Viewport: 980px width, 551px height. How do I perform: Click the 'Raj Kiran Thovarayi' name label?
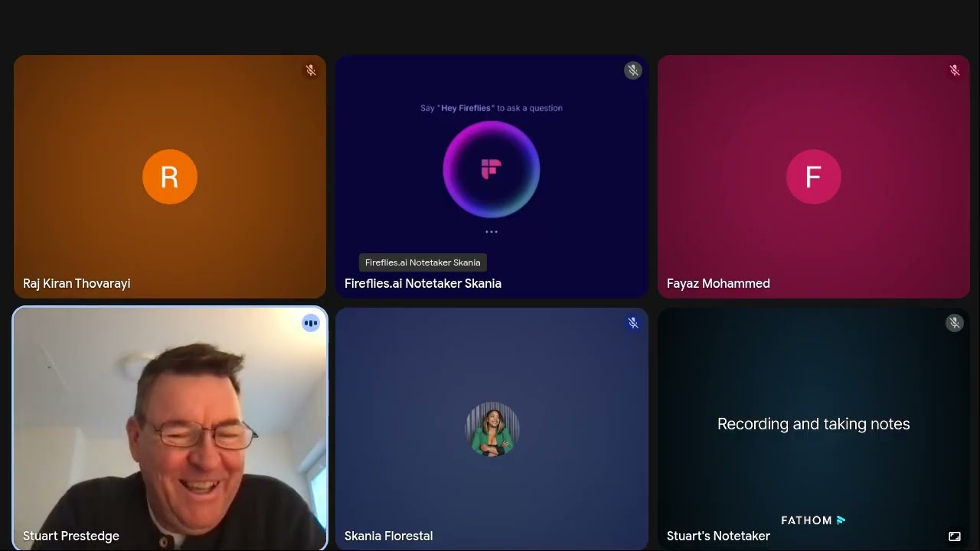tap(77, 283)
